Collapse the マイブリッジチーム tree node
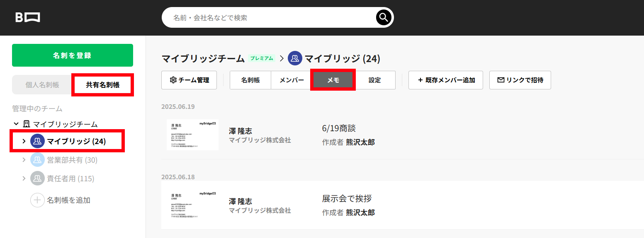 pos(16,124)
